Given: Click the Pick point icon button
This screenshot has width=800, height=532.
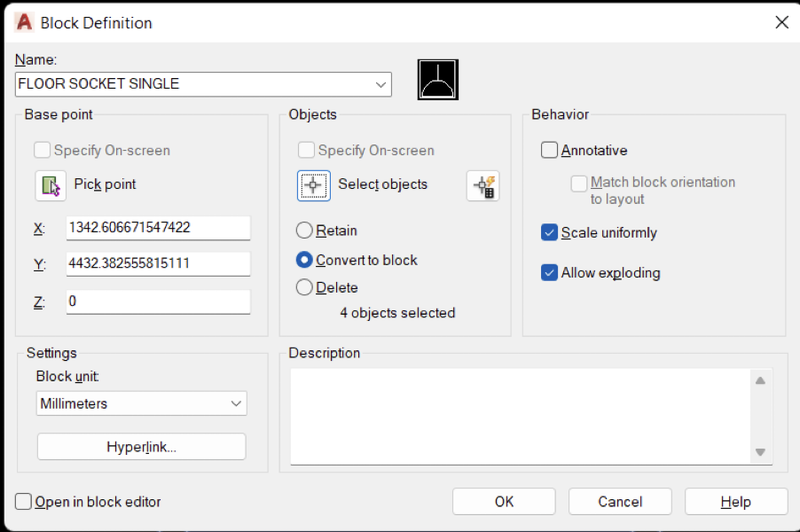Looking at the screenshot, I should pyautogui.click(x=51, y=186).
